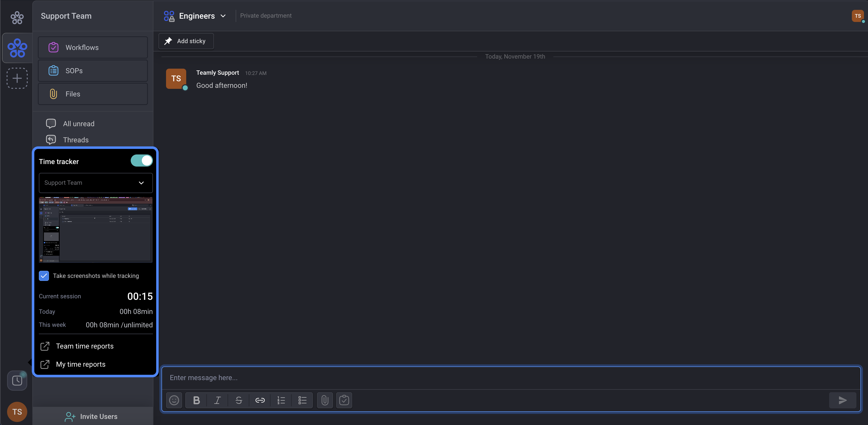This screenshot has width=868, height=425.
Task: Open the time tracker clock icon
Action: tap(17, 381)
